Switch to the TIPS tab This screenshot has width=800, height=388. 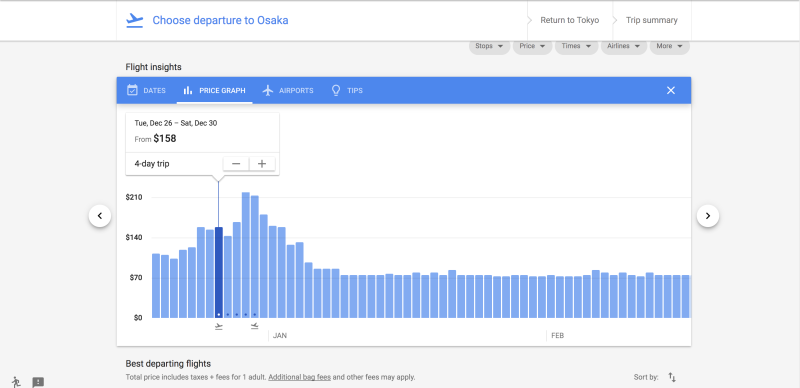coord(347,90)
